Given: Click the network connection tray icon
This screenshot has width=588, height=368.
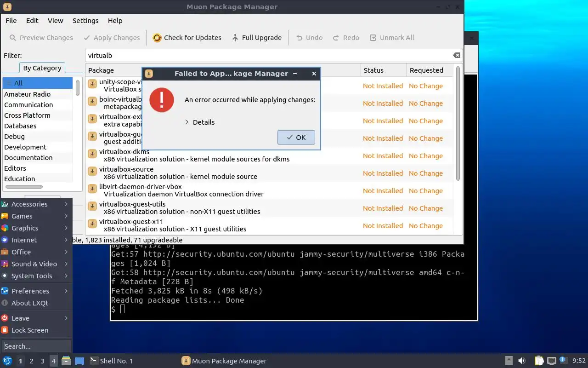Looking at the screenshot, I should click(551, 361).
